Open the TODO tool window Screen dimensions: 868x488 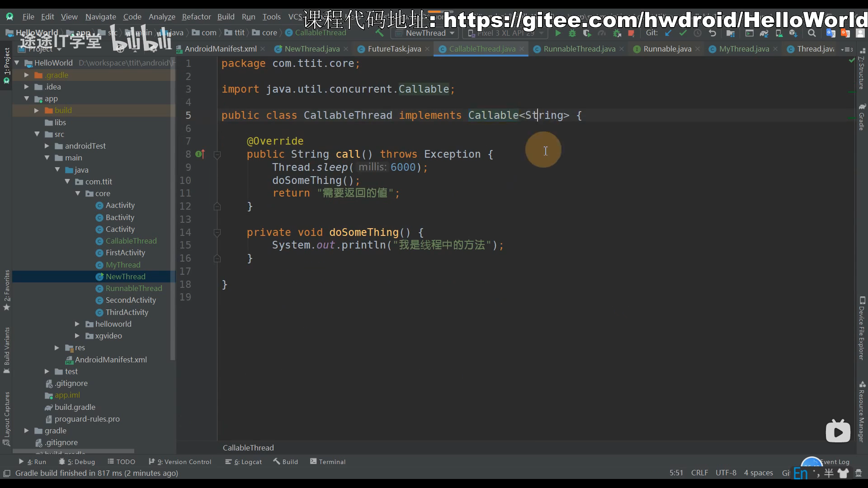click(121, 462)
